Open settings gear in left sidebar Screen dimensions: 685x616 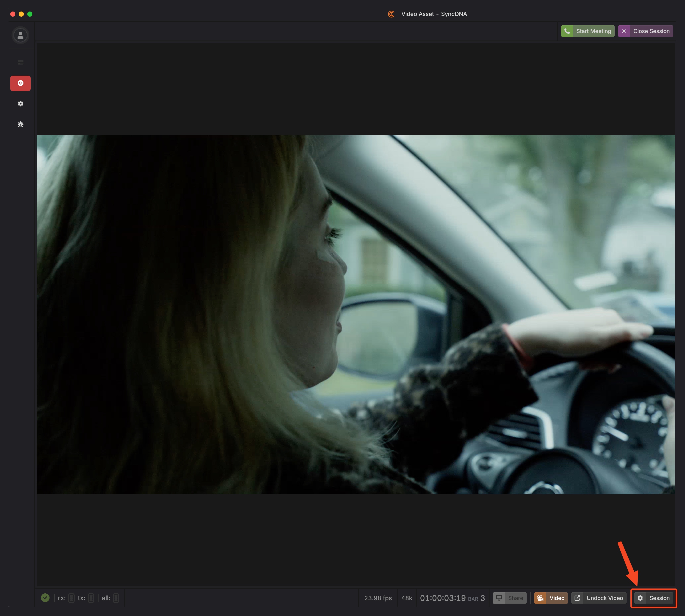point(20,104)
